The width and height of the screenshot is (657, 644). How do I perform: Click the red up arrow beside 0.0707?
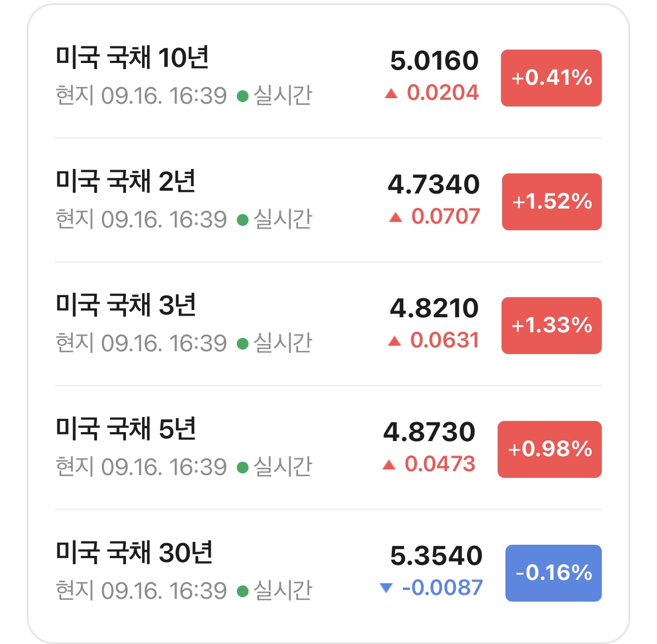tap(396, 217)
